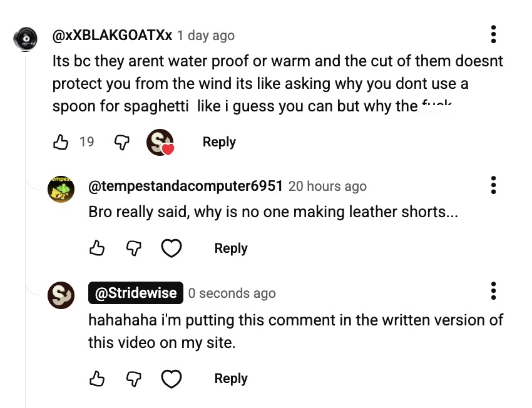Open more options for tempestandacomputer6951 reply
Viewport: 532px width, 408px height.
(494, 185)
